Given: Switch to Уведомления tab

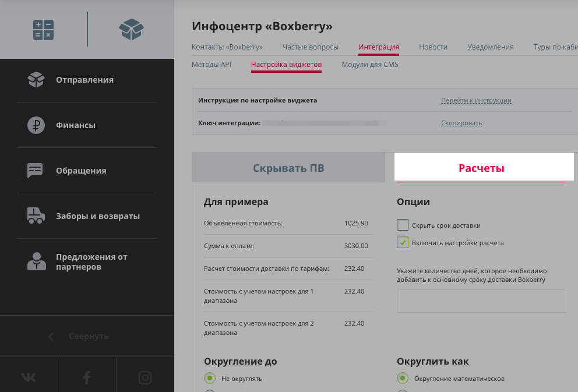Looking at the screenshot, I should [x=490, y=47].
